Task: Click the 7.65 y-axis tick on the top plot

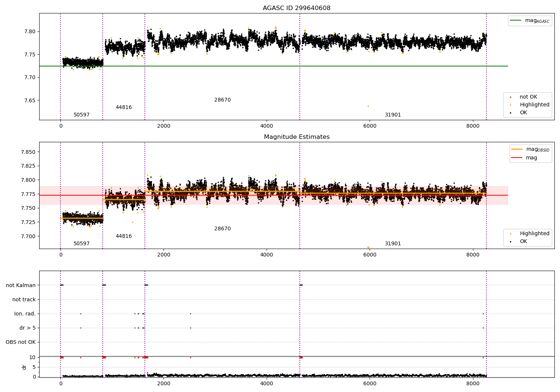Action: point(29,100)
